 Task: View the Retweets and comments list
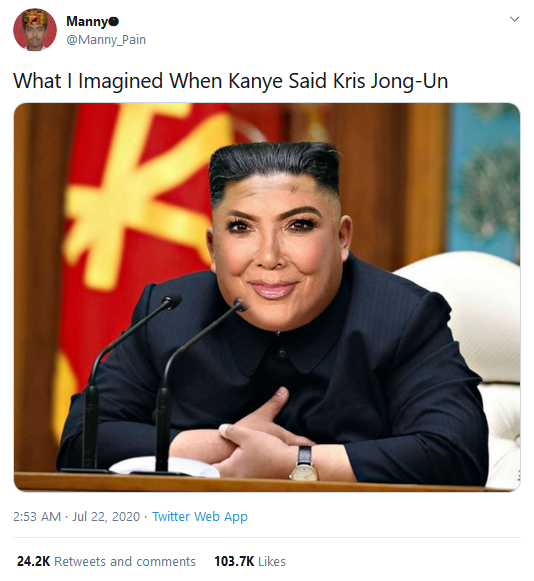coord(125,561)
